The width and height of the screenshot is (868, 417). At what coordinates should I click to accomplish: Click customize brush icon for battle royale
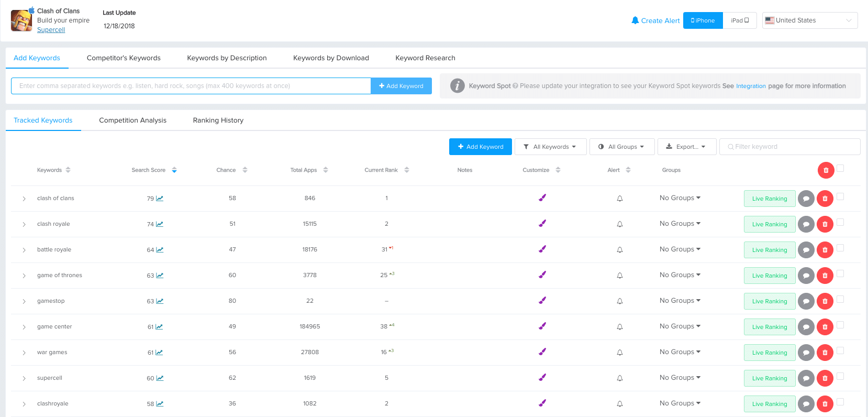(x=542, y=249)
